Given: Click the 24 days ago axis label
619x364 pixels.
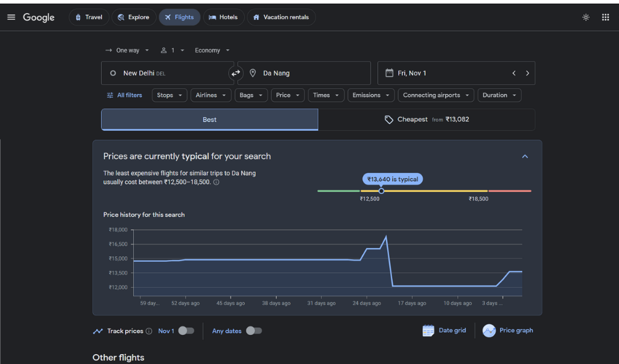Looking at the screenshot, I should tap(367, 303).
